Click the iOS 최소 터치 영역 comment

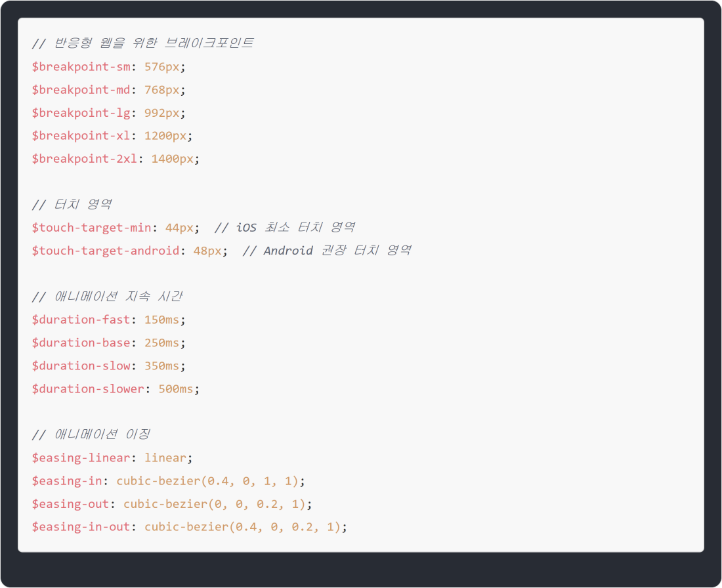(285, 228)
